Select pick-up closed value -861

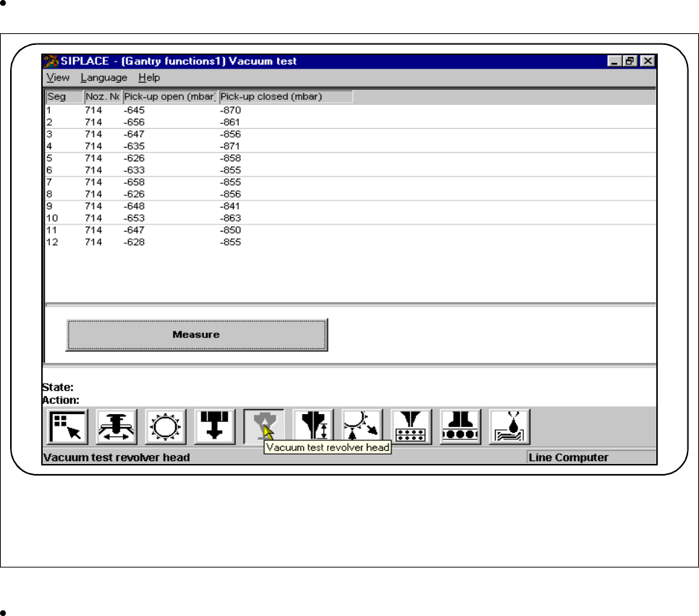(x=230, y=122)
